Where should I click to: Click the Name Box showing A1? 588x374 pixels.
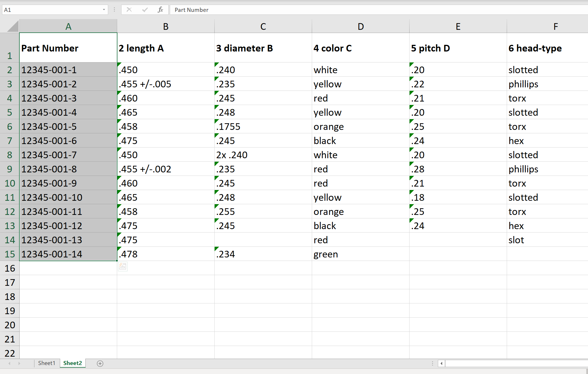coord(52,10)
